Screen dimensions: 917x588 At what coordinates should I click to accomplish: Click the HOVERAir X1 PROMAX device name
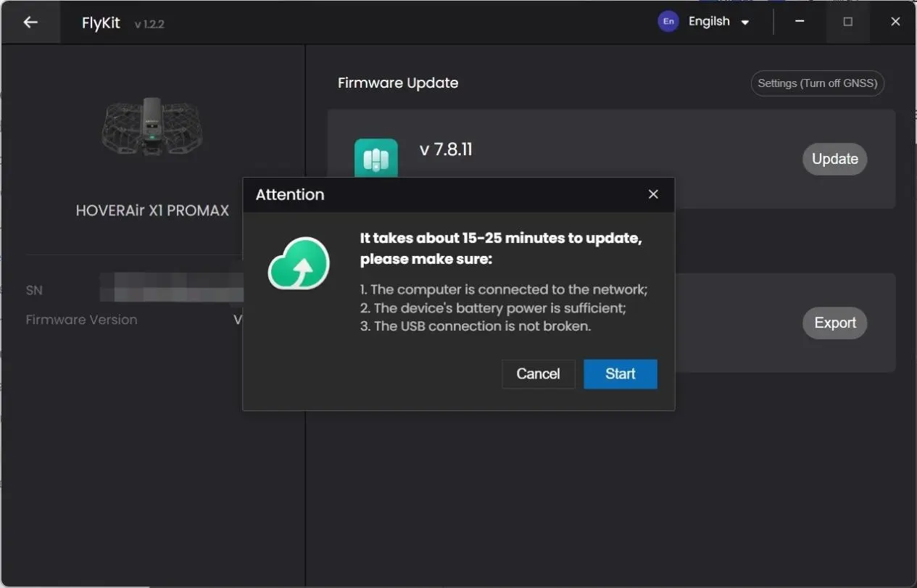(x=152, y=211)
